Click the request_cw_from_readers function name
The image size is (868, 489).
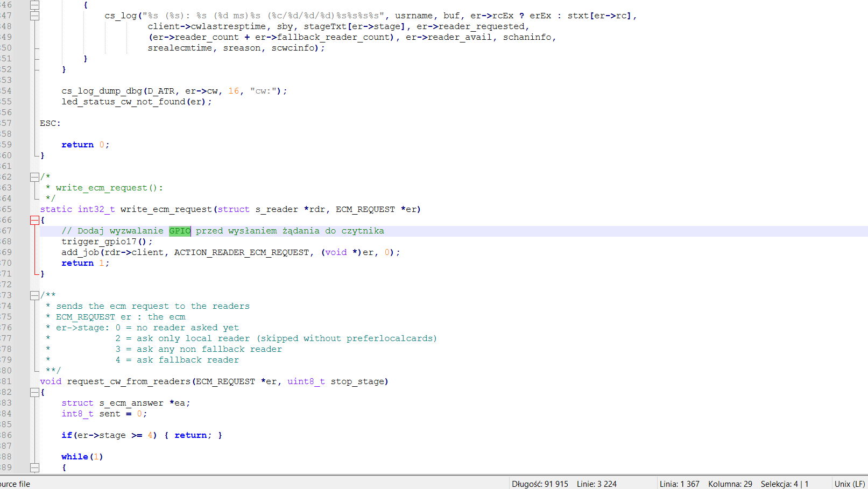click(128, 381)
